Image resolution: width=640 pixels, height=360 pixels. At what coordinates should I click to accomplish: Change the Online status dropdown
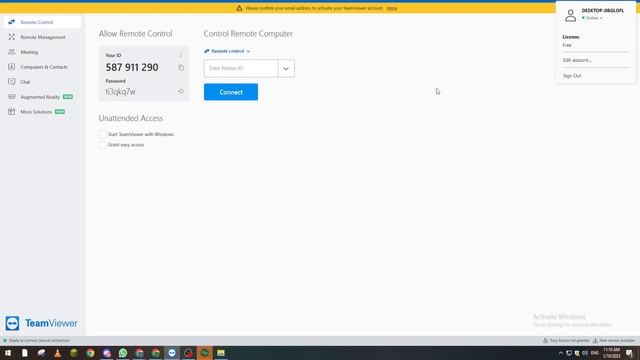click(592, 18)
